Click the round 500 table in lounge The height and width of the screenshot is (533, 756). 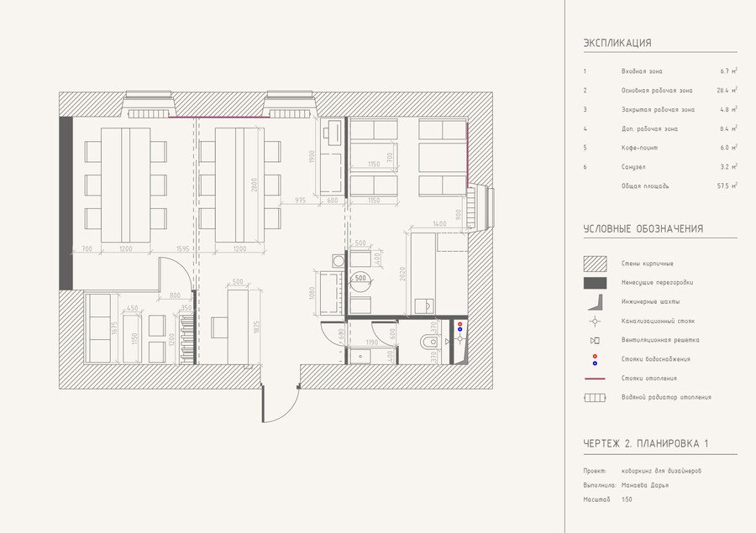[360, 281]
